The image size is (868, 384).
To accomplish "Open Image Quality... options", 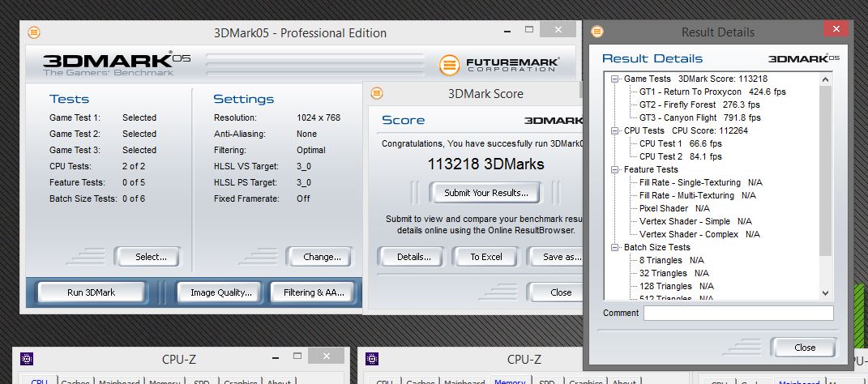I will (x=221, y=292).
